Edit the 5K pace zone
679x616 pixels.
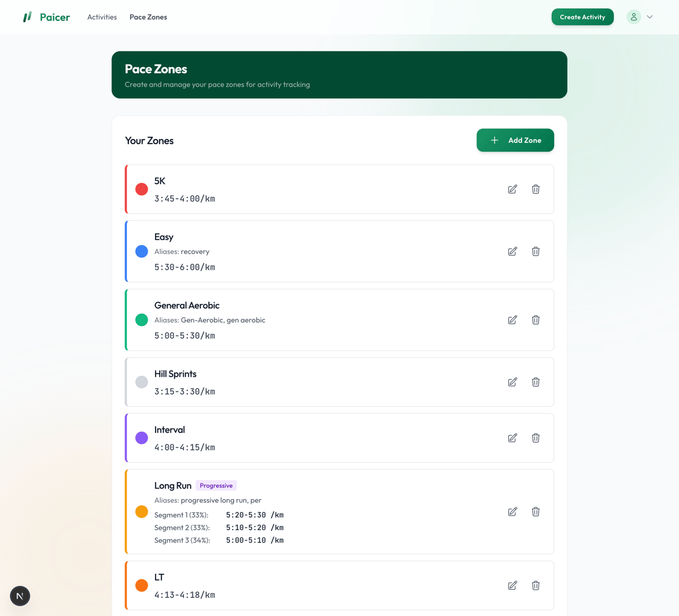[x=512, y=189]
